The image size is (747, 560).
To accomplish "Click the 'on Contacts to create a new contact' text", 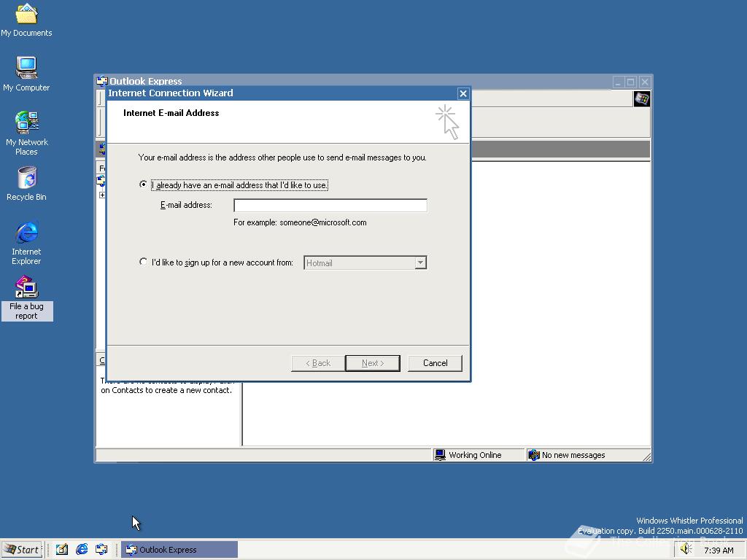I will (166, 390).
